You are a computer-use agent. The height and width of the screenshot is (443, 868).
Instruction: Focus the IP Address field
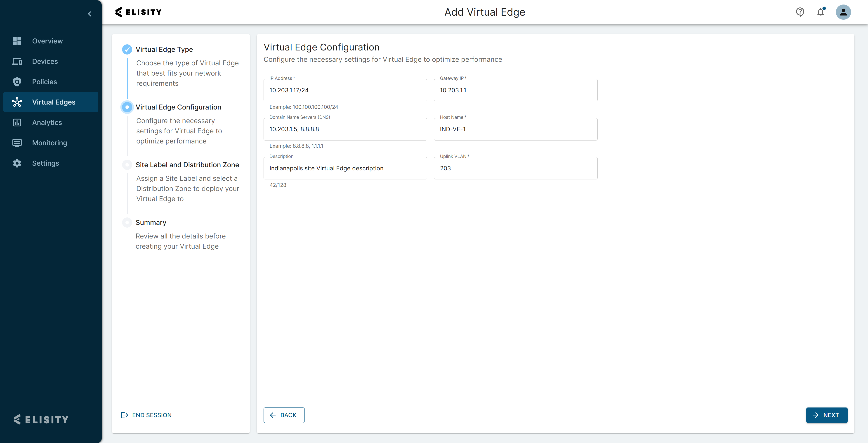[345, 90]
